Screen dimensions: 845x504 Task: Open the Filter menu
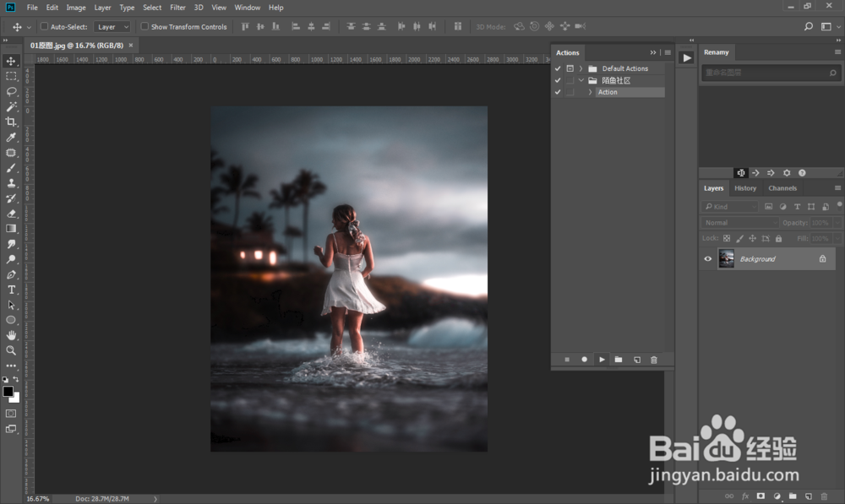(177, 8)
